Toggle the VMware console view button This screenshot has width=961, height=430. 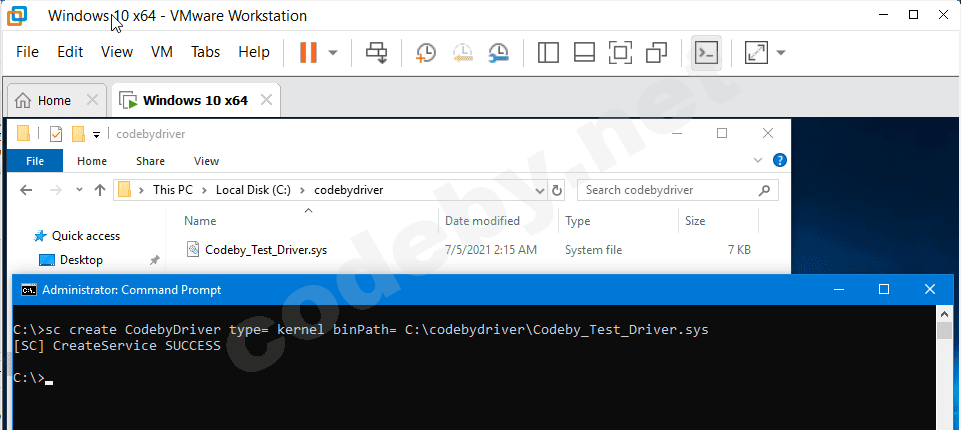point(707,53)
